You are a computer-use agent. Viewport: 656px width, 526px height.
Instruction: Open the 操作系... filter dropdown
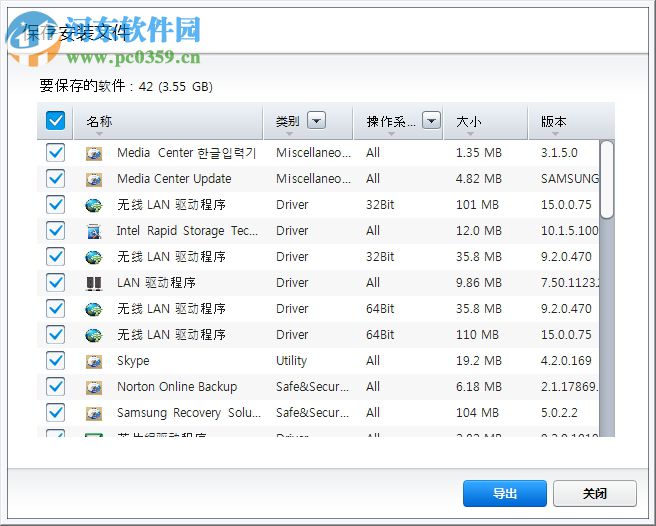[x=431, y=121]
